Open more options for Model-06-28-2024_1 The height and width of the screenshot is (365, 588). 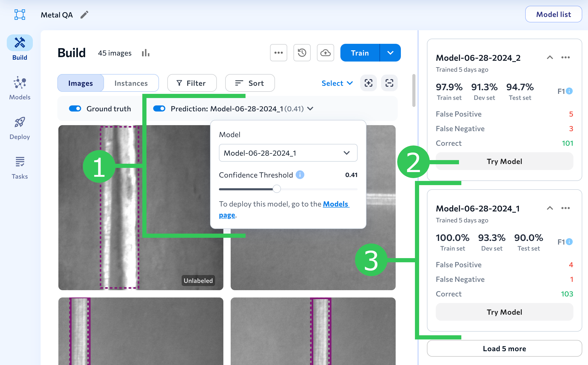566,208
